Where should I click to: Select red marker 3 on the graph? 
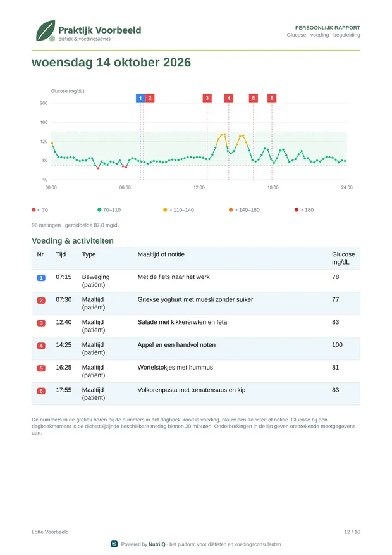(x=207, y=98)
